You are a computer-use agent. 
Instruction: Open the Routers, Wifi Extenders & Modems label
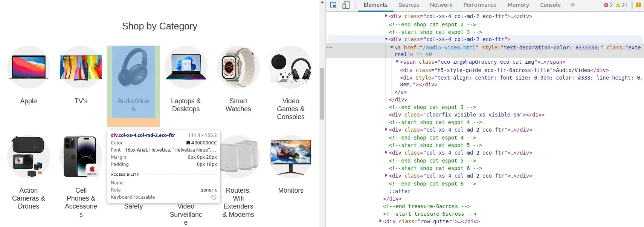tap(238, 202)
